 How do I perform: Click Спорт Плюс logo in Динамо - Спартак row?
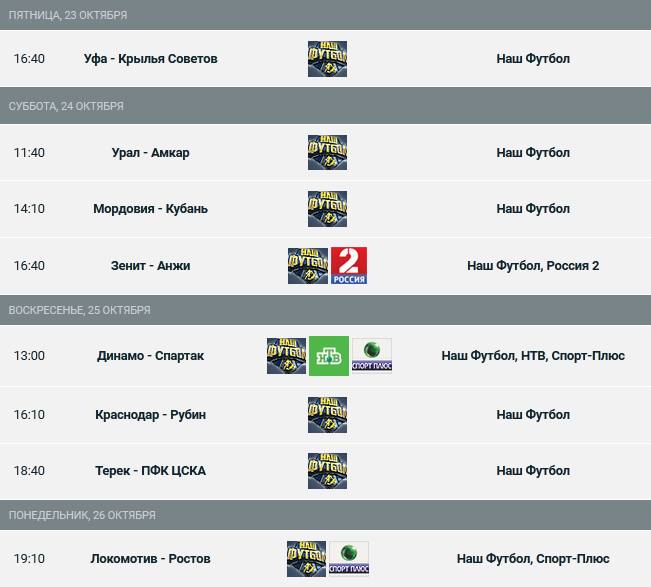coord(372,356)
